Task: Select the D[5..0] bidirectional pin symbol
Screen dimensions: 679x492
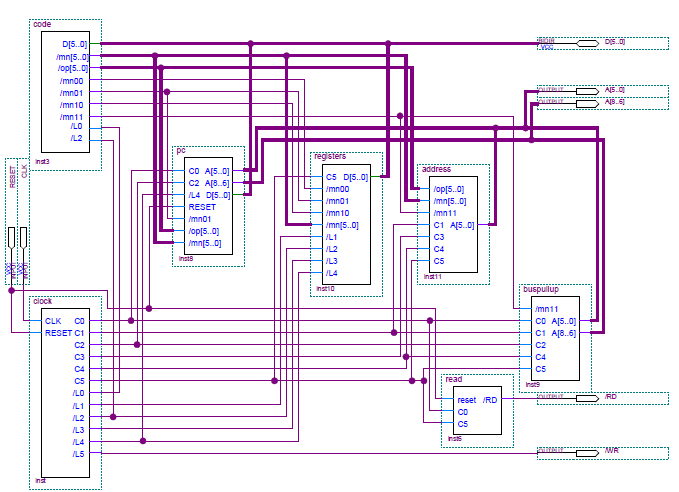Action: point(588,43)
